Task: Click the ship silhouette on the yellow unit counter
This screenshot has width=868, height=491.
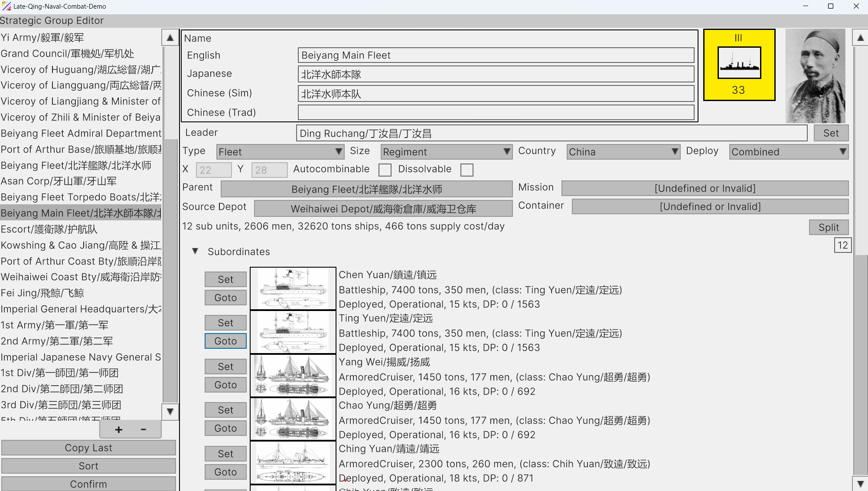Action: (x=739, y=62)
